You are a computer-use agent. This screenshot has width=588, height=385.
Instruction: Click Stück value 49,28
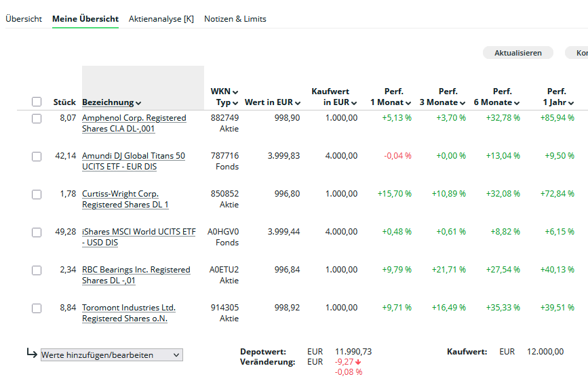(x=66, y=232)
